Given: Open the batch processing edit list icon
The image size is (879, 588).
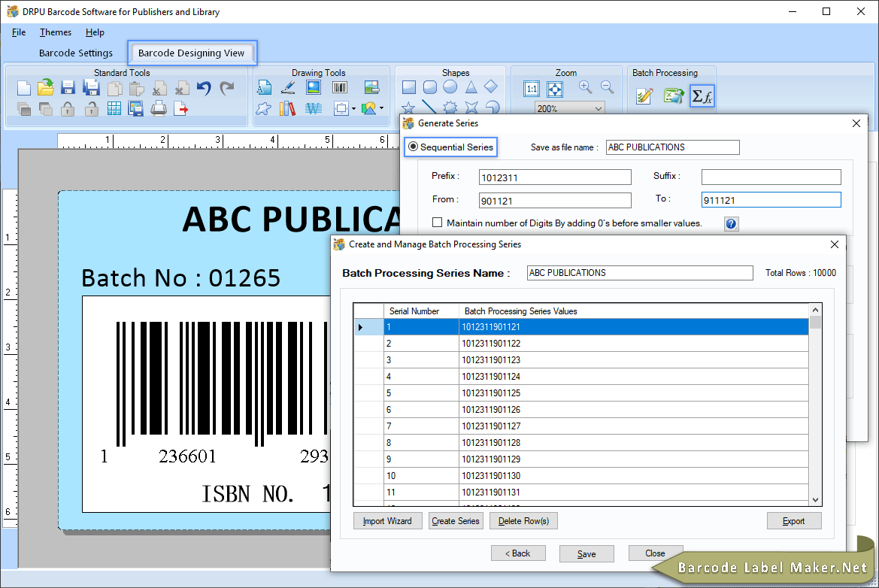Looking at the screenshot, I should click(x=644, y=95).
